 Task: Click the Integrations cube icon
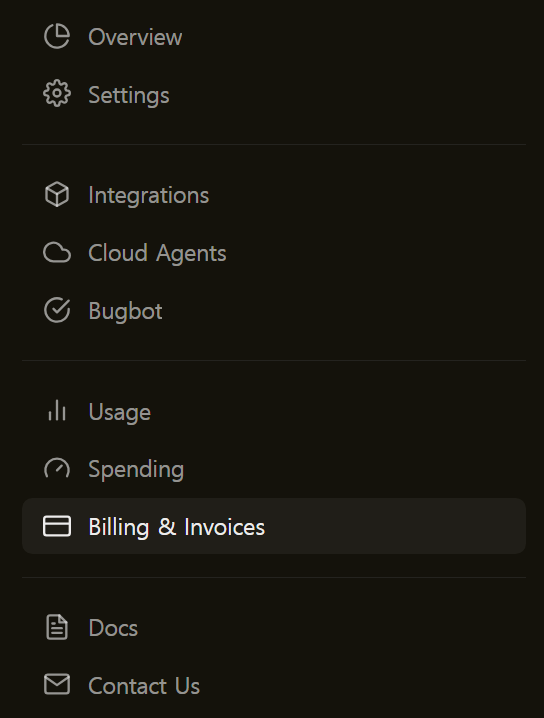[x=57, y=195]
